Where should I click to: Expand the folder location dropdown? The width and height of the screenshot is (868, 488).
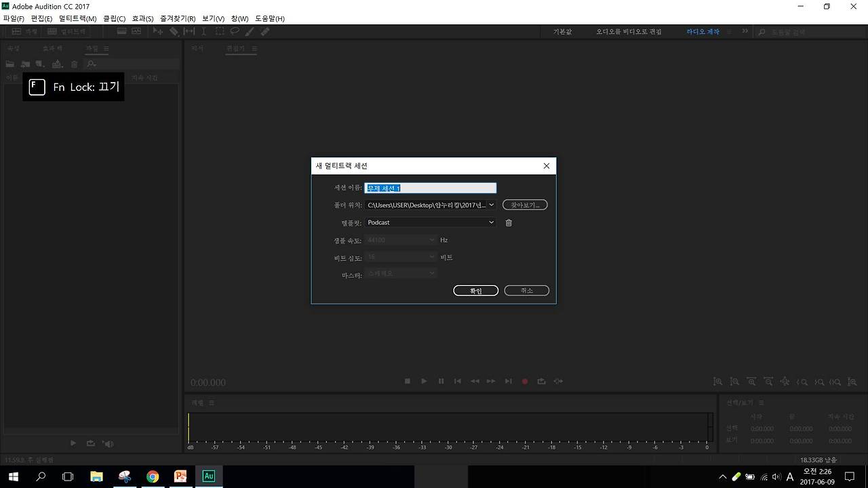point(492,205)
